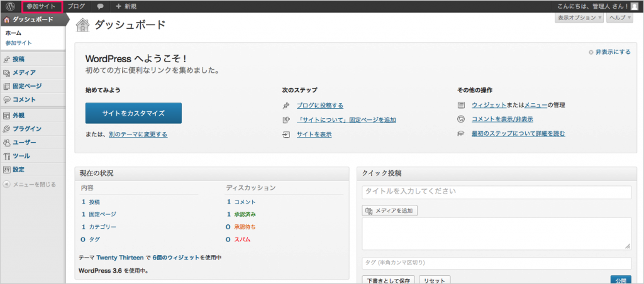Follow the ブログに投稿する link
Image resolution: width=644 pixels, height=284 pixels.
click(x=320, y=106)
